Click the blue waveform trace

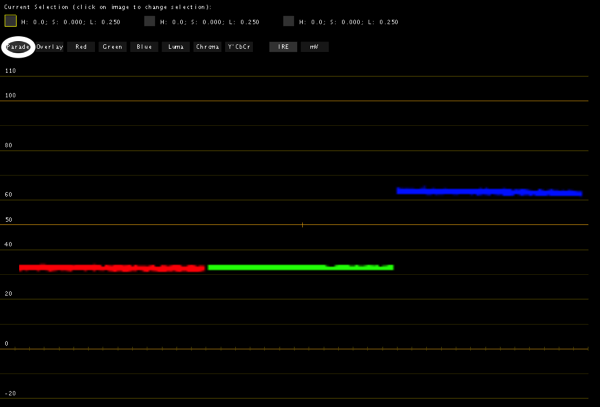tap(488, 191)
